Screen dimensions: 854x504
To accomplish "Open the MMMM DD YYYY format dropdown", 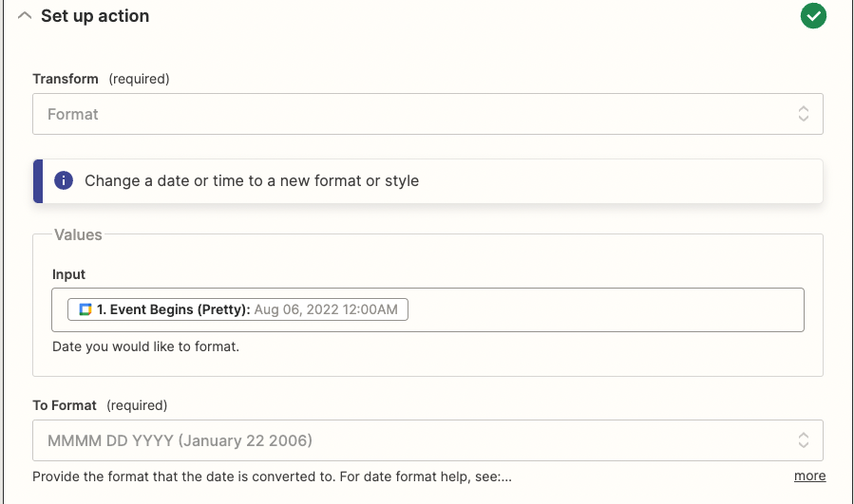I will 427,440.
